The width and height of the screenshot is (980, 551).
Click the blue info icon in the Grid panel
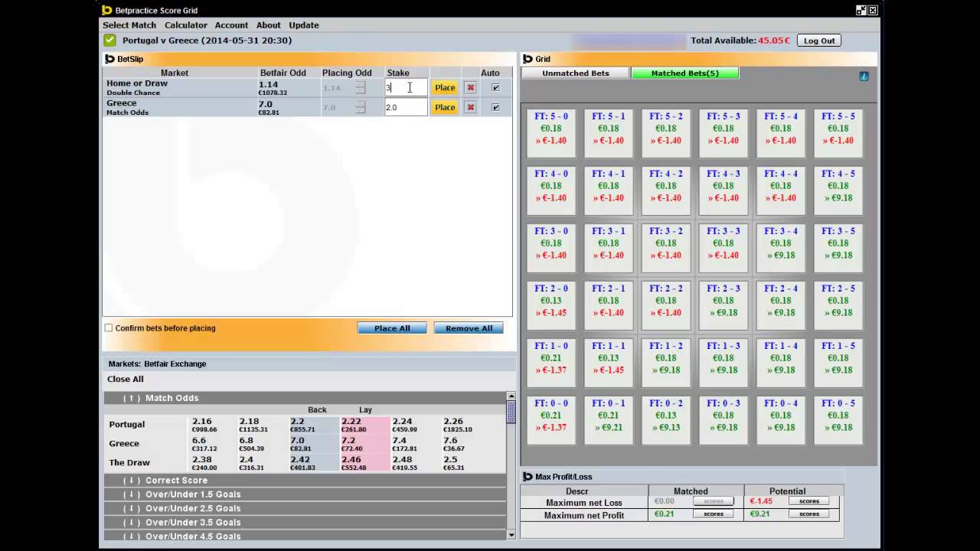click(864, 76)
